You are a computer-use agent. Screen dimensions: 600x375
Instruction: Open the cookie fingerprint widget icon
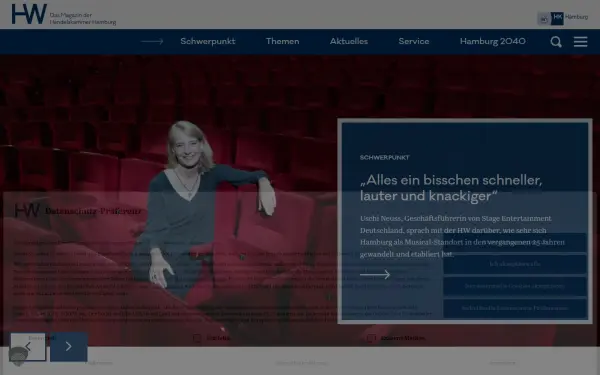18,356
